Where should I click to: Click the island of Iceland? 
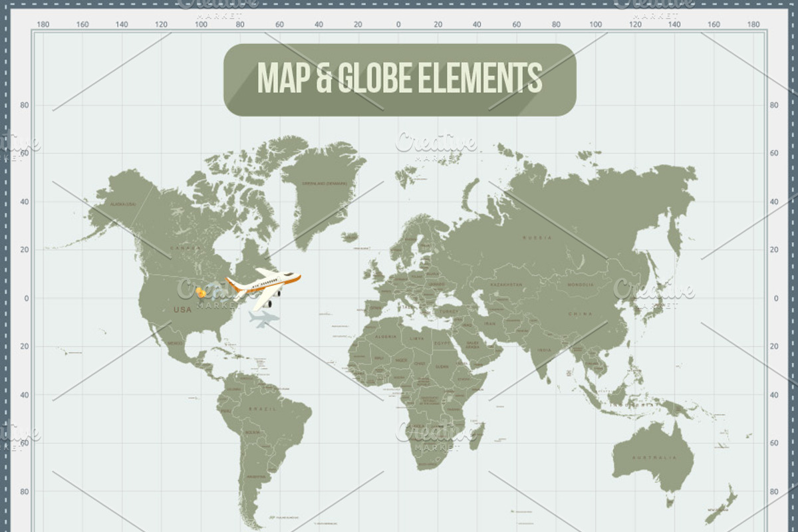[350, 237]
